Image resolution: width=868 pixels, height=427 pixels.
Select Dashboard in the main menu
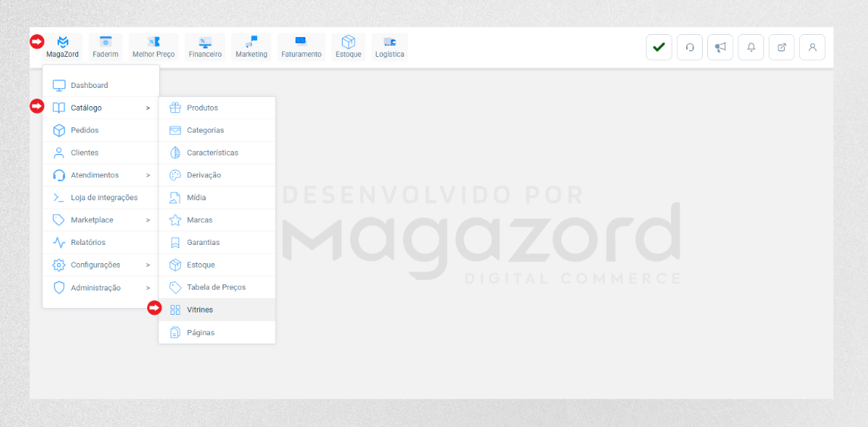(x=101, y=85)
